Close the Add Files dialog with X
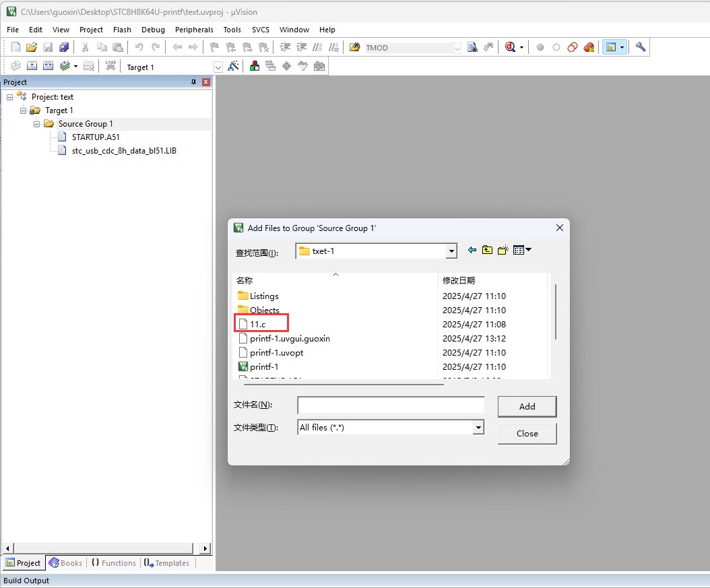710x588 pixels. (x=560, y=228)
